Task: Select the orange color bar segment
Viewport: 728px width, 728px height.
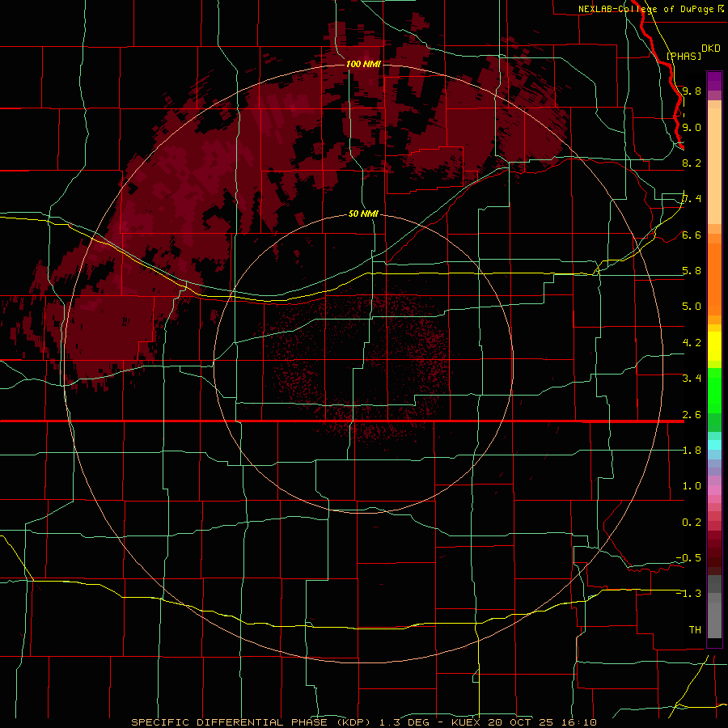Action: click(714, 278)
